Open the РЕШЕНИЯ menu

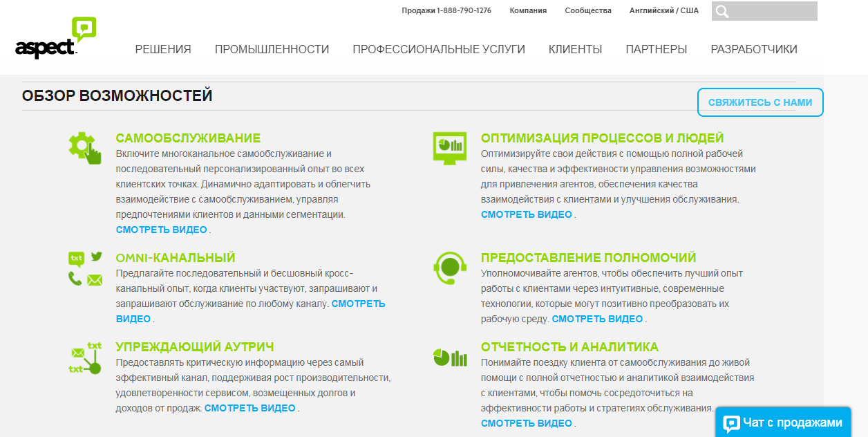click(x=163, y=49)
